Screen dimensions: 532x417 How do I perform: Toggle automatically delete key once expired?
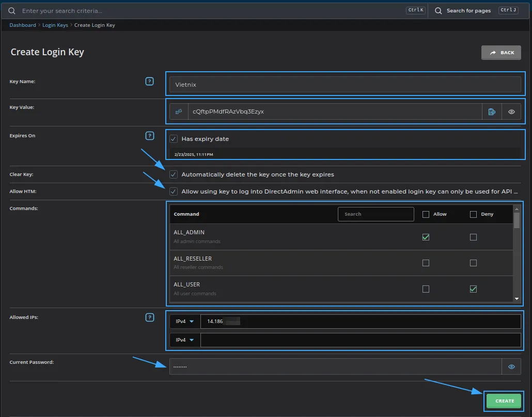(174, 174)
